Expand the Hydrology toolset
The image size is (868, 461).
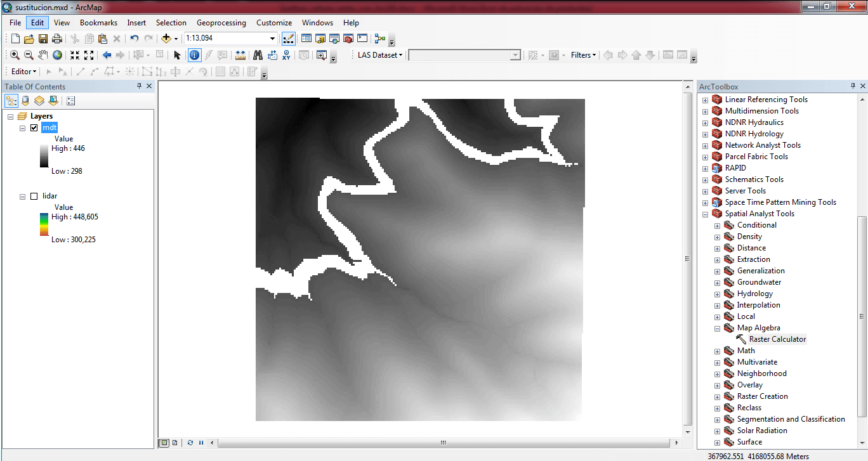[x=717, y=294]
